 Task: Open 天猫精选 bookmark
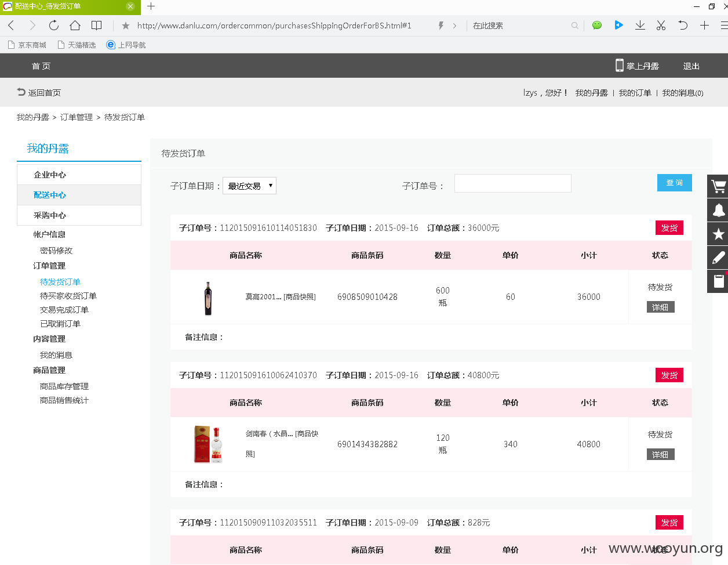point(77,45)
